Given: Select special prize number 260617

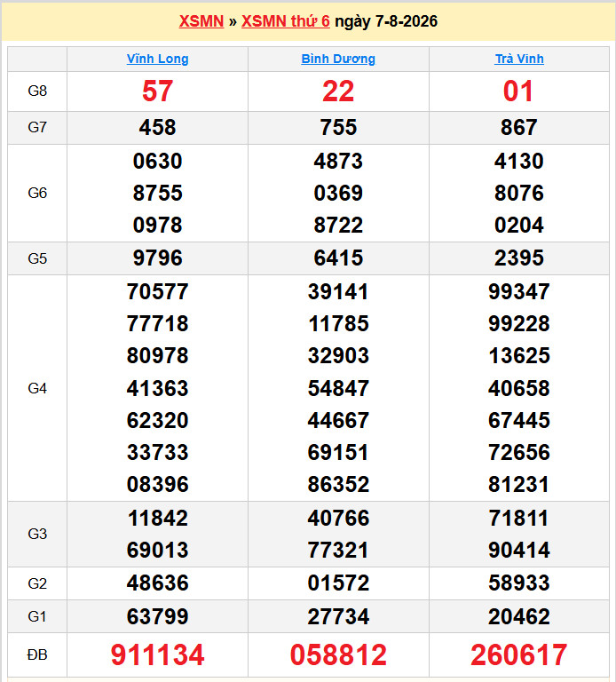Looking at the screenshot, I should 519,655.
